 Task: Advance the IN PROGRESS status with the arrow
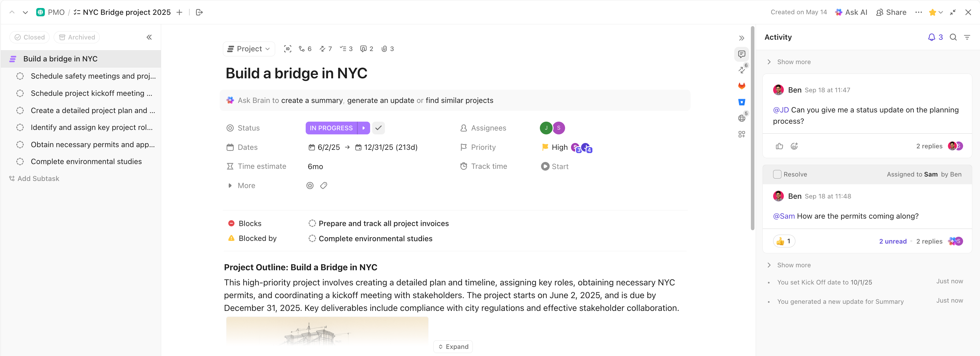(x=364, y=128)
